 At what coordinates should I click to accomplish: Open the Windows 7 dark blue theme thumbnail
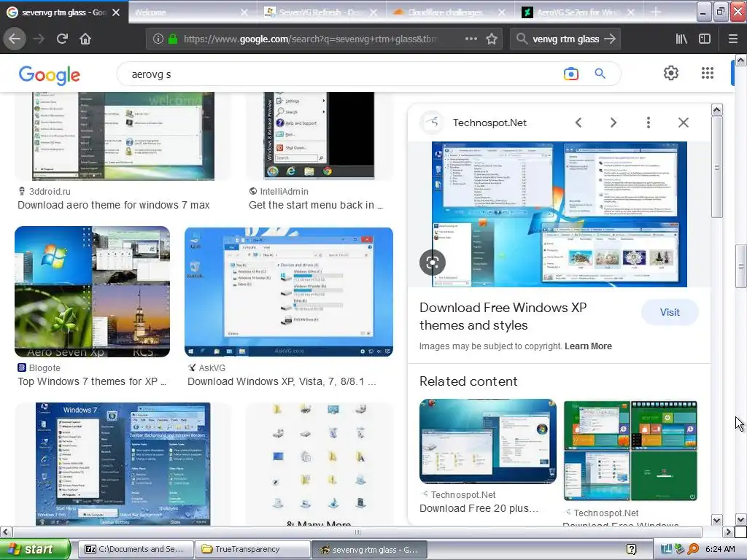(123, 464)
